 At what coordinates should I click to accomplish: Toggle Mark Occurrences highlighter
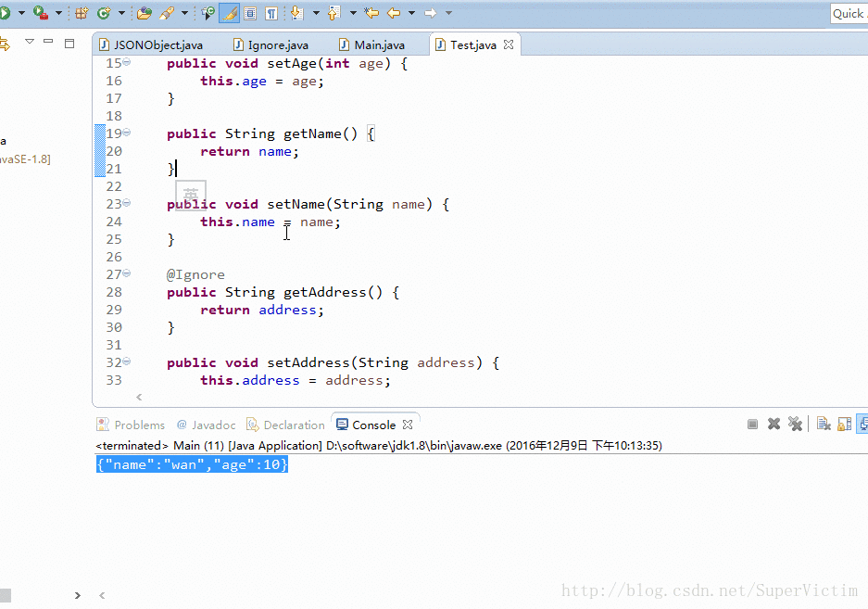[x=229, y=13]
